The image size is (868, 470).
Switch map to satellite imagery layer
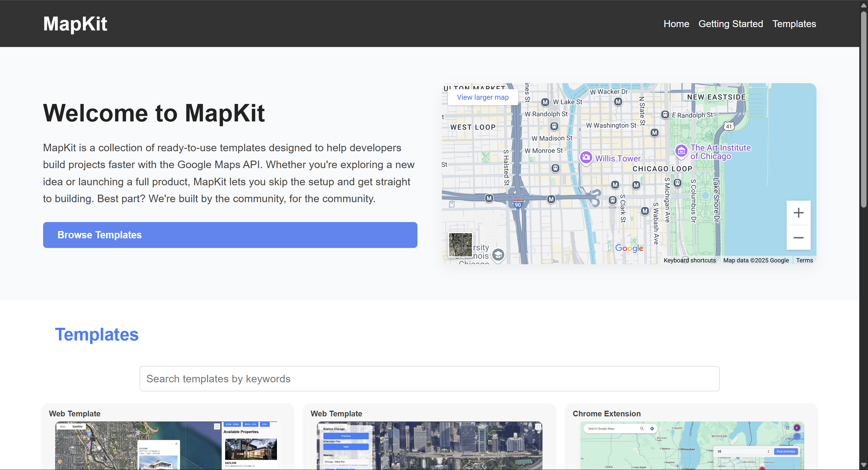(x=460, y=245)
